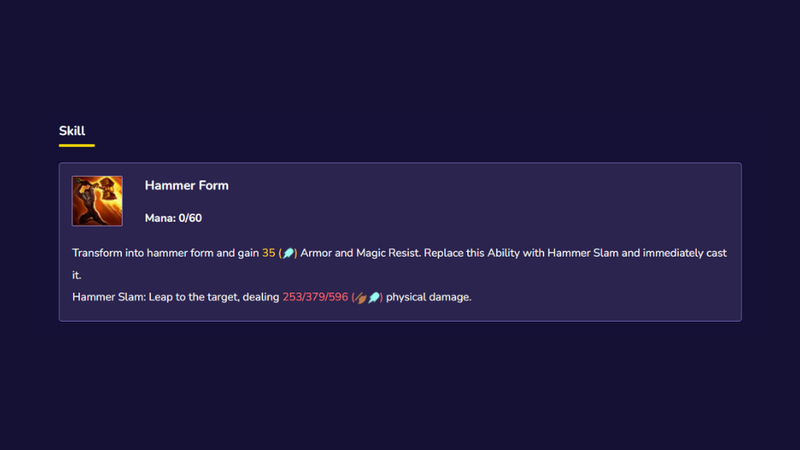
Task: Click the word 'it.' on second line
Action: (x=77, y=276)
